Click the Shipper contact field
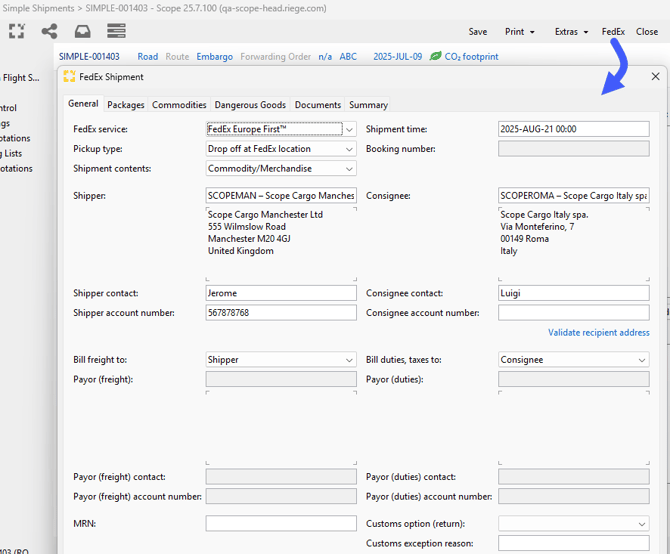The width and height of the screenshot is (670, 554). click(281, 293)
